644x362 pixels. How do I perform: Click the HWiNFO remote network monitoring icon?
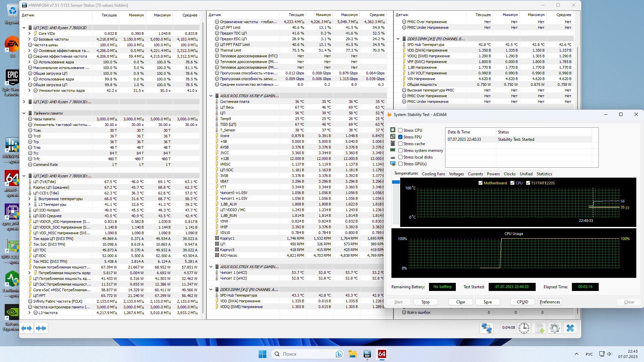click(x=486, y=328)
